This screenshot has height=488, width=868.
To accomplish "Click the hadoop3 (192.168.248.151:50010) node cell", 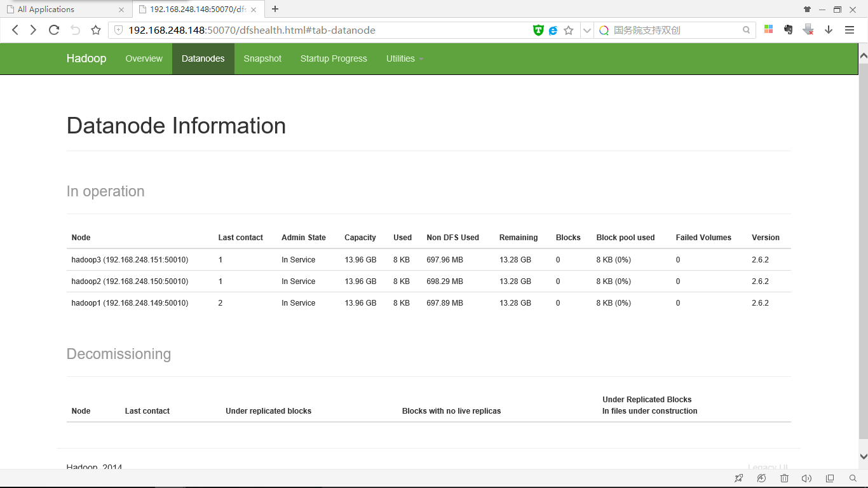I will point(130,260).
